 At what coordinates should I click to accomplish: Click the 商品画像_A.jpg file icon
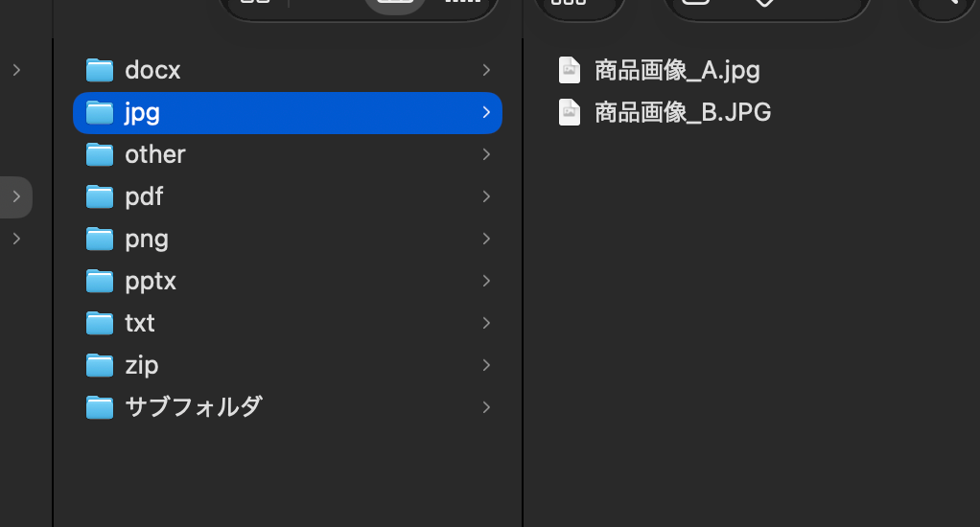click(x=570, y=70)
